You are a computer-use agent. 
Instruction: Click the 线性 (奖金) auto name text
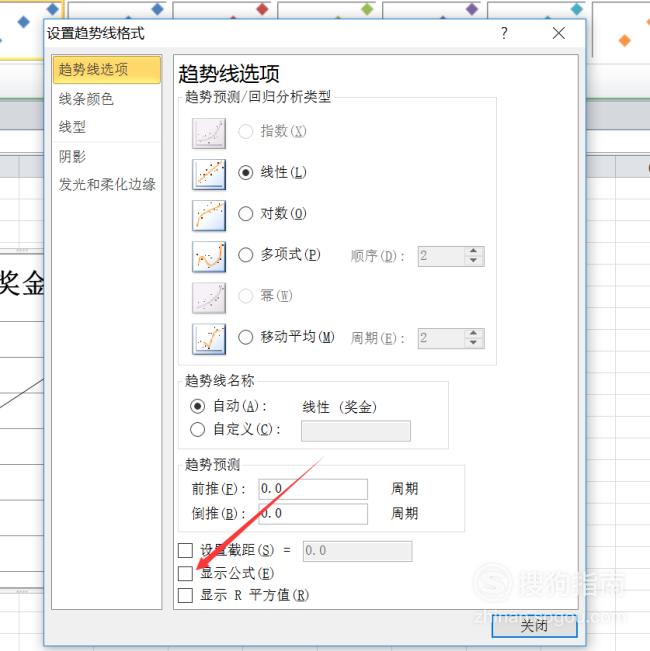point(339,407)
